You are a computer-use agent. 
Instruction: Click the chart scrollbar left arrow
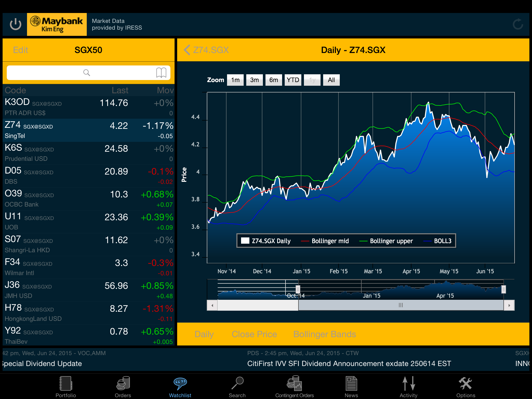click(212, 305)
